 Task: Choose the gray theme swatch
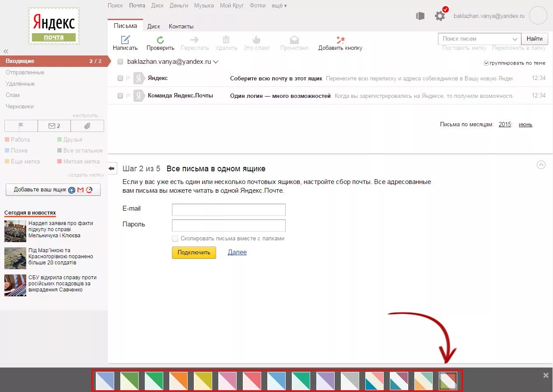point(350,381)
